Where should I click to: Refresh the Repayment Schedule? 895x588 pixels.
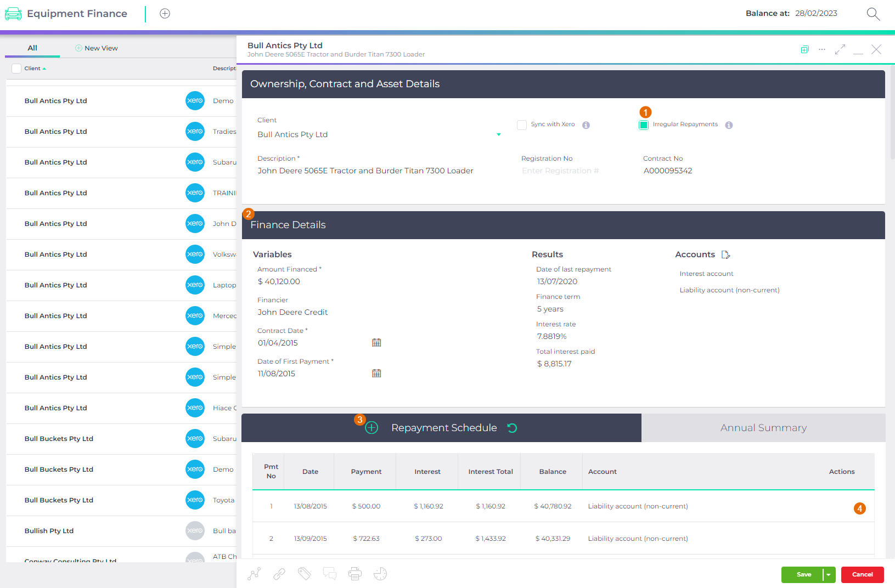pyautogui.click(x=512, y=428)
